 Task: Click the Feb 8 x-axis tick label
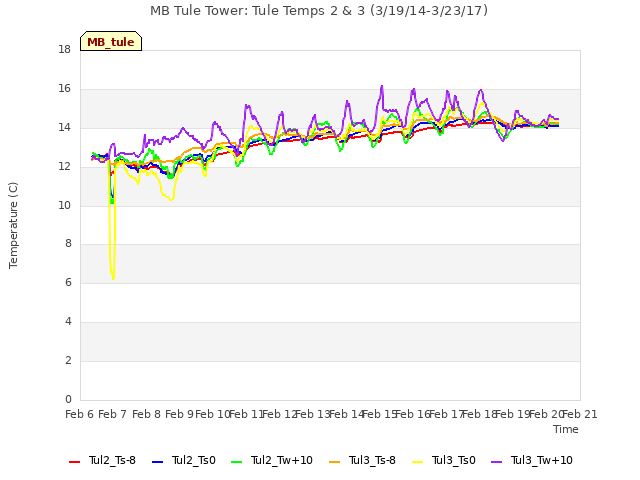click(x=147, y=414)
